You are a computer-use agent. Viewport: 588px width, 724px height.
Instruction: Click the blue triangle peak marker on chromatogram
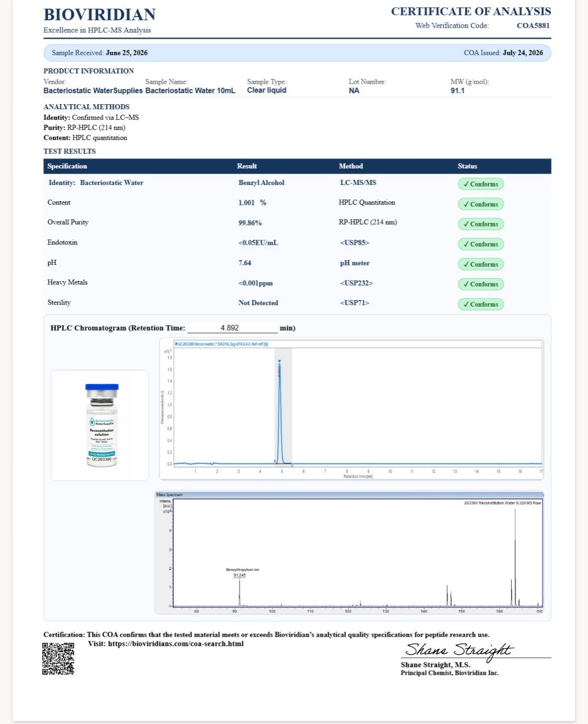(279, 362)
